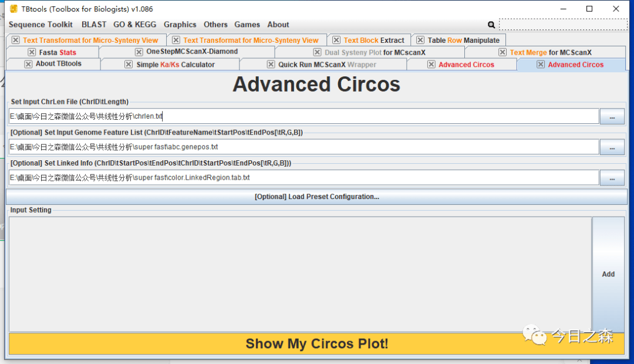Click the search magnifier icon
This screenshot has height=364, width=634.
click(491, 25)
